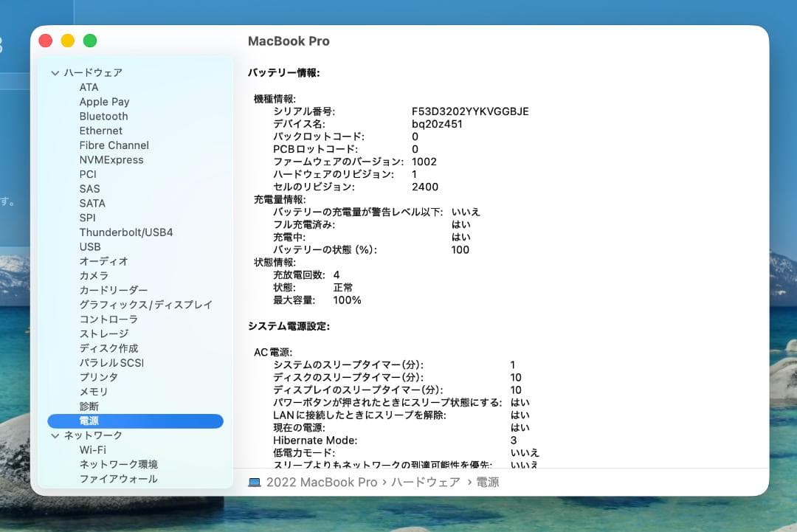Collapse the ハードウェア section disclosure triangle
The image size is (797, 532).
pyautogui.click(x=55, y=72)
